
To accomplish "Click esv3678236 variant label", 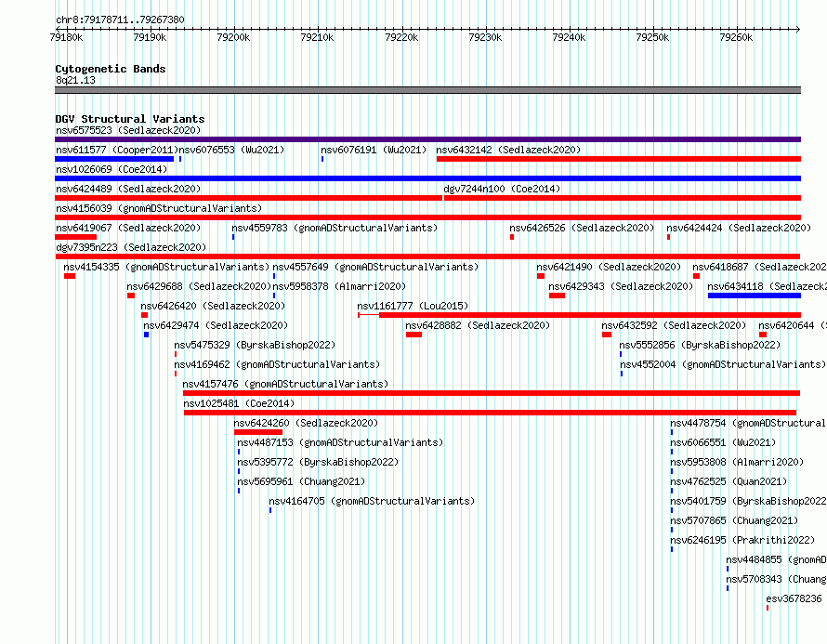I will pyautogui.click(x=794, y=598).
